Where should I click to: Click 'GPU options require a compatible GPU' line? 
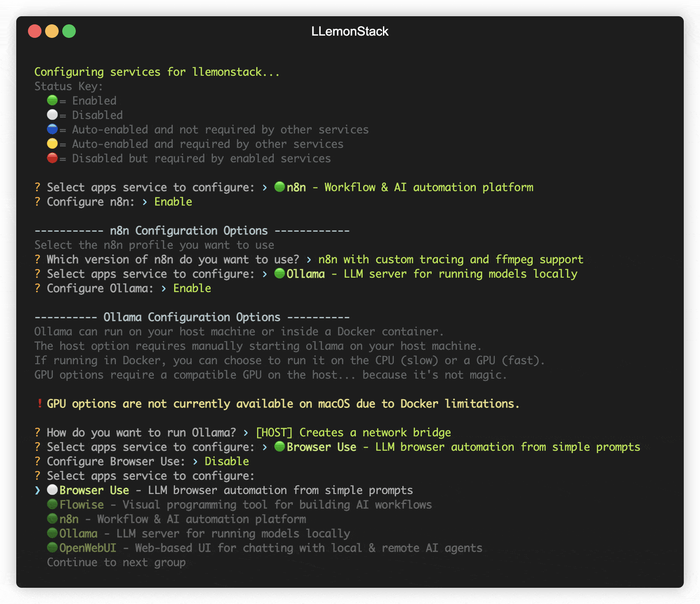pos(271,375)
